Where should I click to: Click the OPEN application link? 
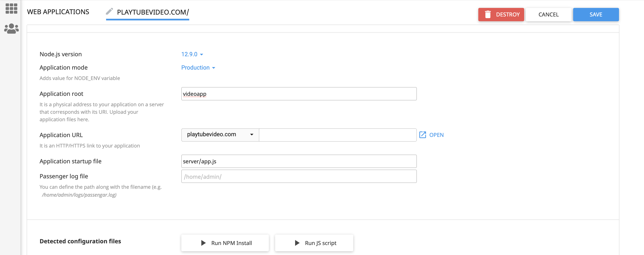(436, 135)
